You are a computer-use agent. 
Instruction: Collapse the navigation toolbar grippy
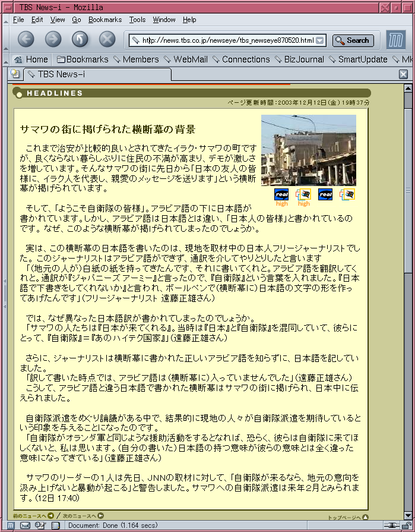(x=5, y=39)
